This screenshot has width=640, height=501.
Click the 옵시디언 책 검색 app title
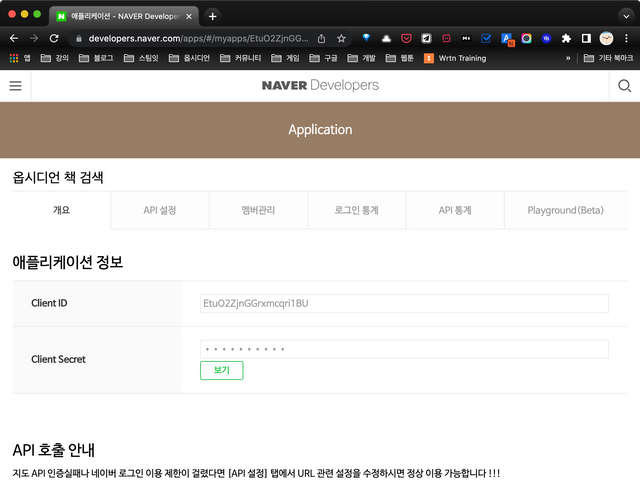coord(58,177)
